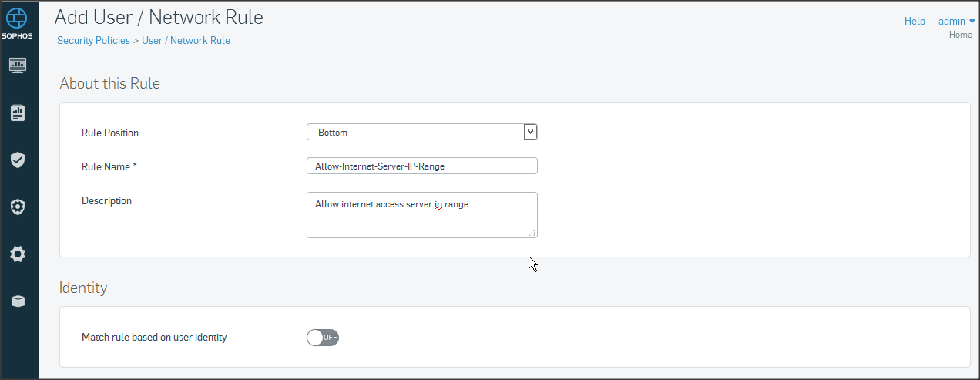Open the reports chart sidebar icon
Screen dimensions: 980x380
click(x=18, y=113)
